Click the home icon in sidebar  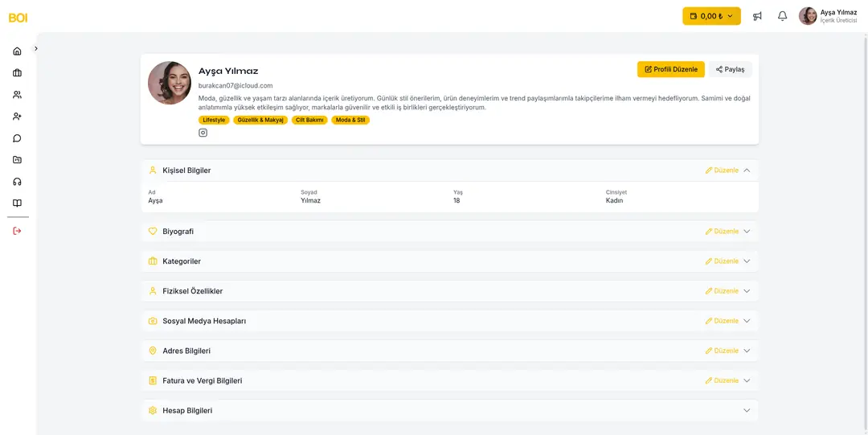tap(17, 51)
